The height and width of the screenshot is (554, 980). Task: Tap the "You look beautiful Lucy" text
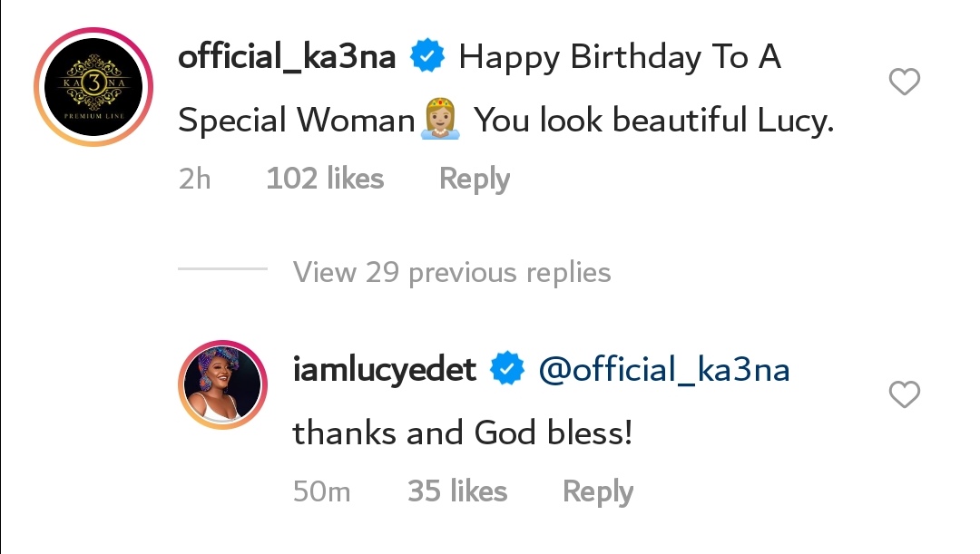[653, 121]
